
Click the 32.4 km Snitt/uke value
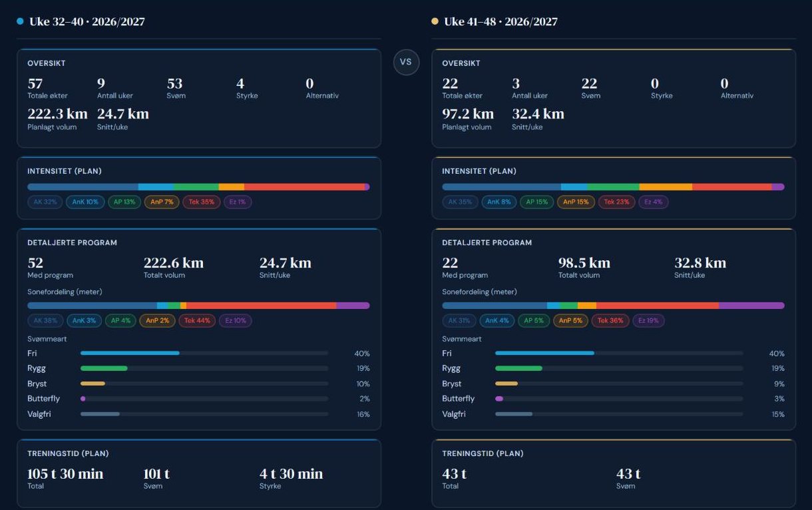(x=538, y=114)
